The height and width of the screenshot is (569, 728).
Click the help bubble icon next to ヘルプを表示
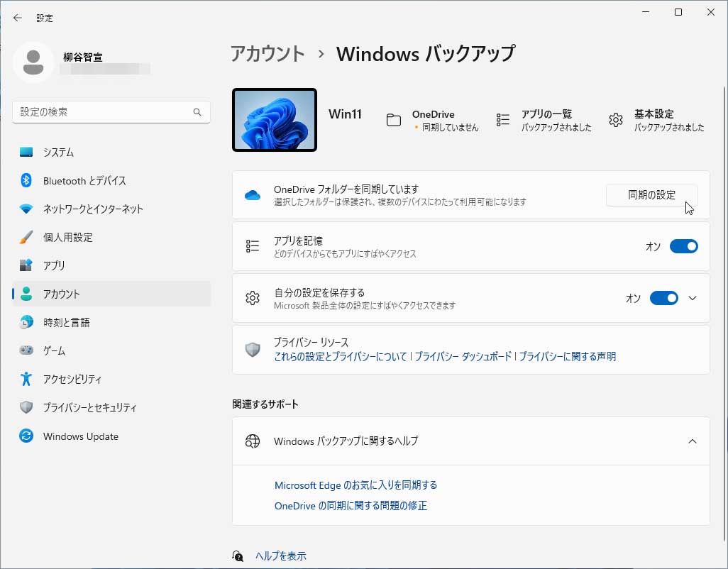[x=238, y=556]
